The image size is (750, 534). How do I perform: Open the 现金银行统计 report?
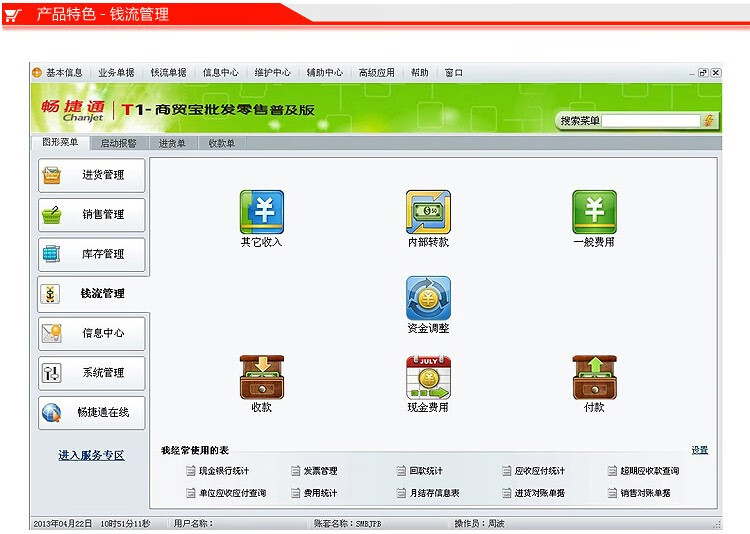coord(218,471)
